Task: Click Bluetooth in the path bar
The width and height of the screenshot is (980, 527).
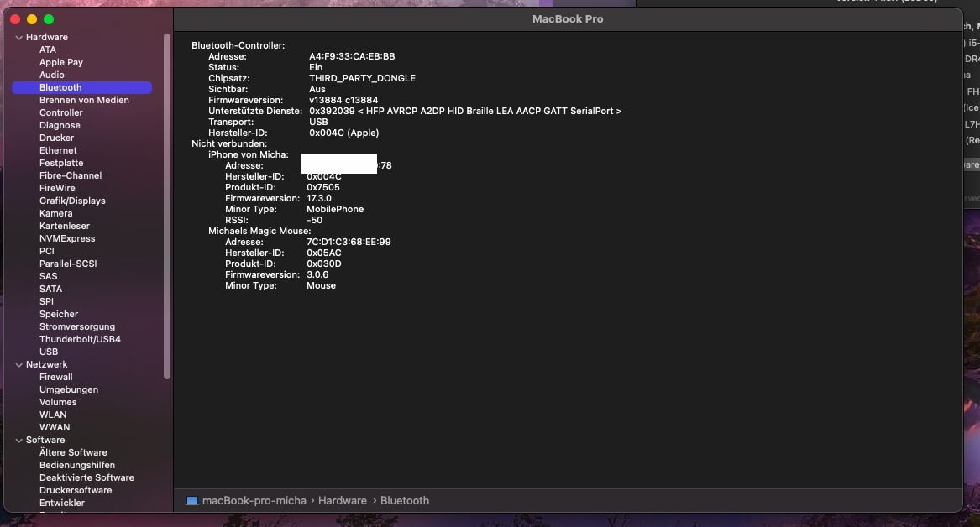Action: click(405, 501)
